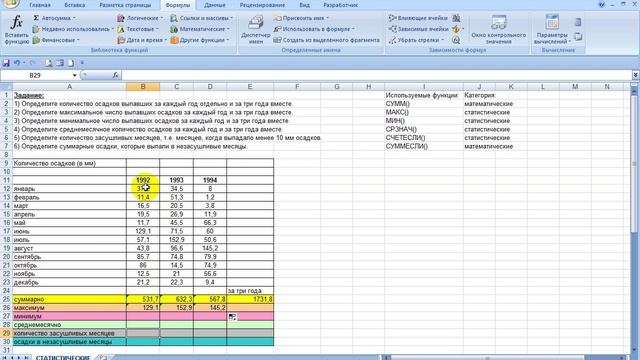Image resolution: width=640 pixels, height=360 pixels.
Task: Select row 25 header
Action: coord(6,299)
